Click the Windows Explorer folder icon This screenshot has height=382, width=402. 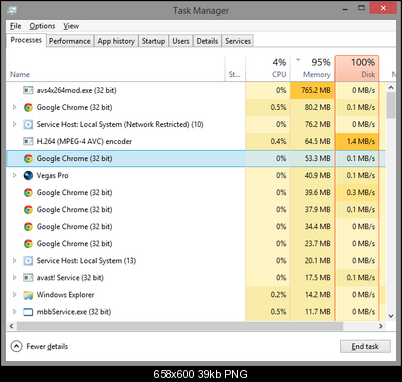(x=28, y=295)
